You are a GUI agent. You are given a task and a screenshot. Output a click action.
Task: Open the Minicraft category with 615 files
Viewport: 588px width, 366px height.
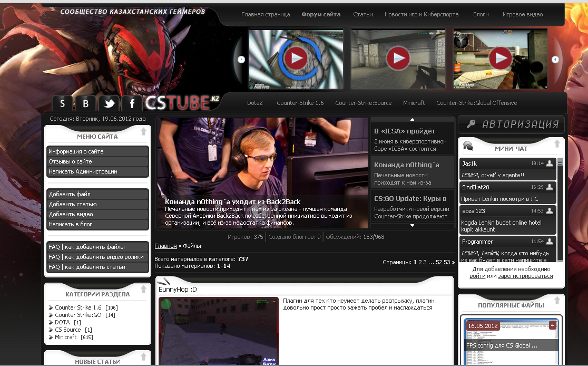[66, 337]
